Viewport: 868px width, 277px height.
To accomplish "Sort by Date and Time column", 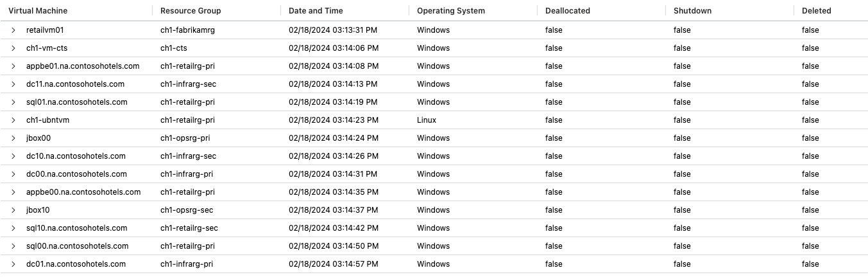I will tap(316, 11).
